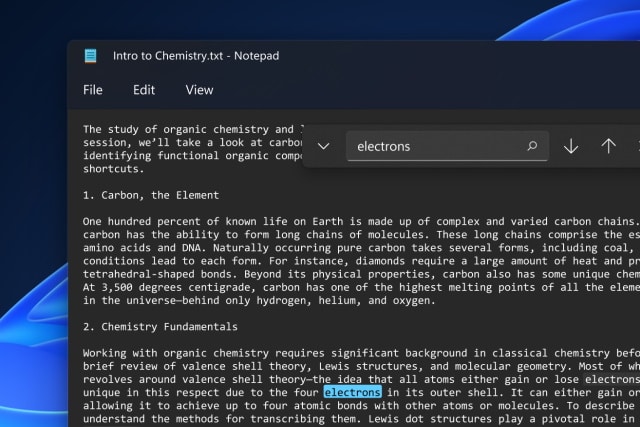Jump to next match with down arrow
640x427 pixels.
click(x=571, y=146)
